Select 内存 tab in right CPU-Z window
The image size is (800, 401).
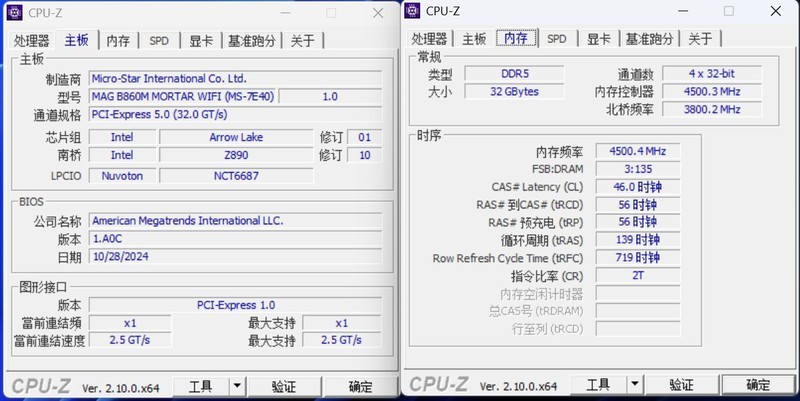click(x=516, y=38)
